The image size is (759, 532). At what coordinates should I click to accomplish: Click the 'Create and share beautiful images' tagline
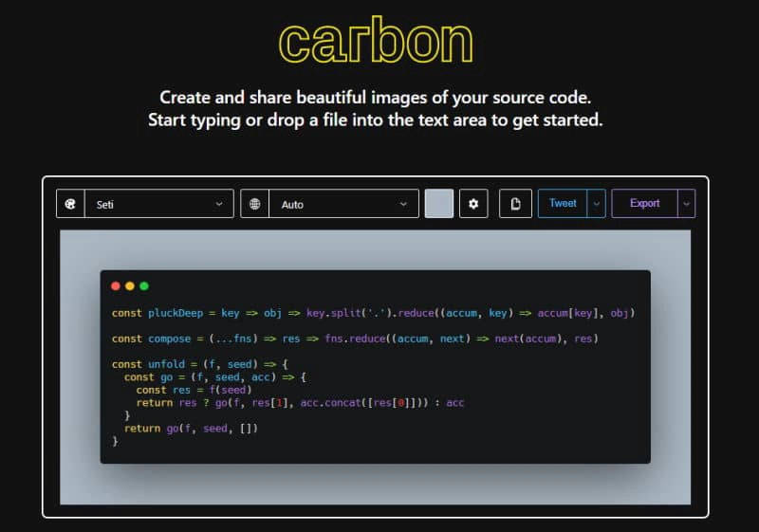click(x=375, y=98)
